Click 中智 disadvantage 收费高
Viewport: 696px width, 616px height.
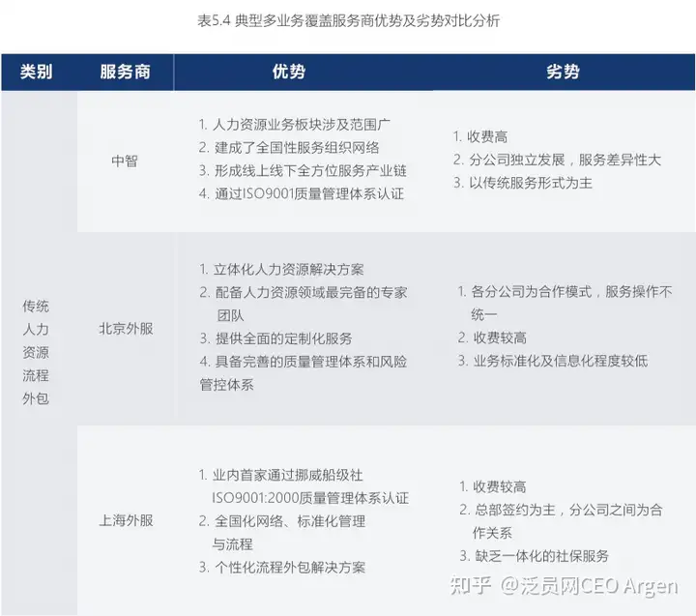tap(480, 136)
